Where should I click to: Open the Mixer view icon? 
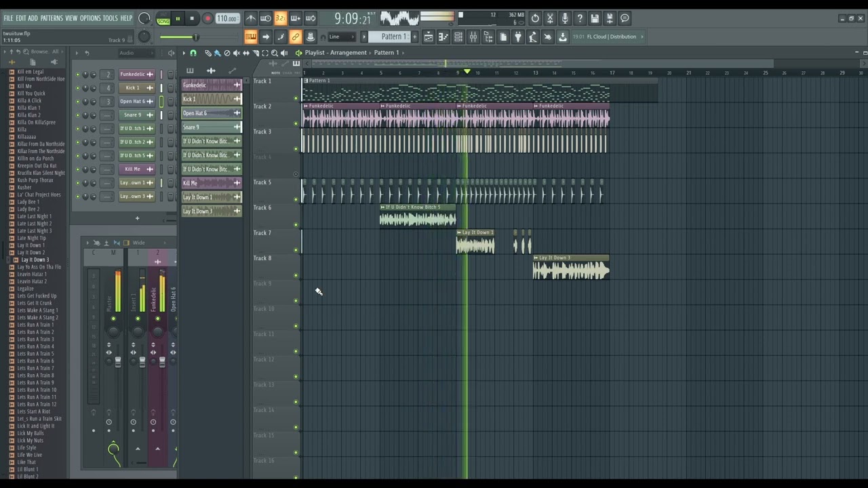(473, 37)
